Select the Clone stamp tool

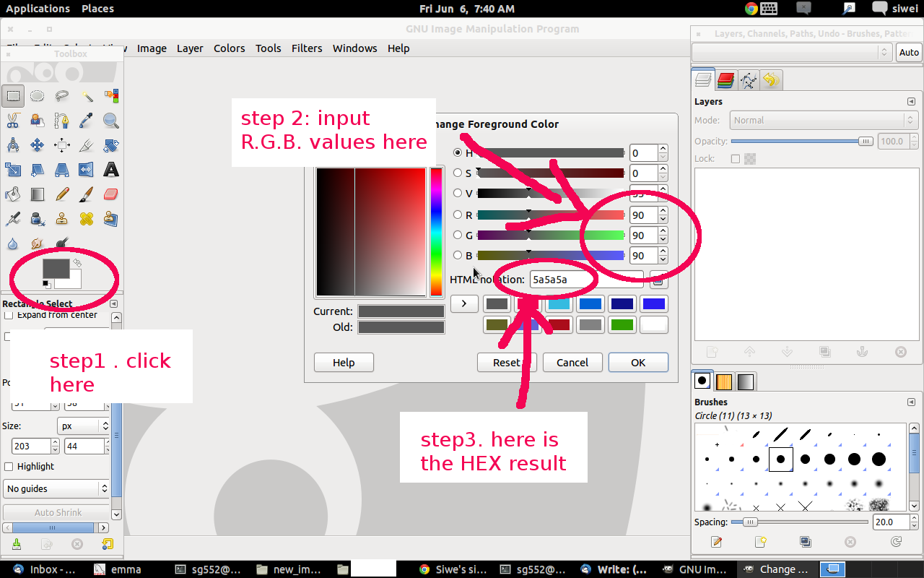[61, 218]
